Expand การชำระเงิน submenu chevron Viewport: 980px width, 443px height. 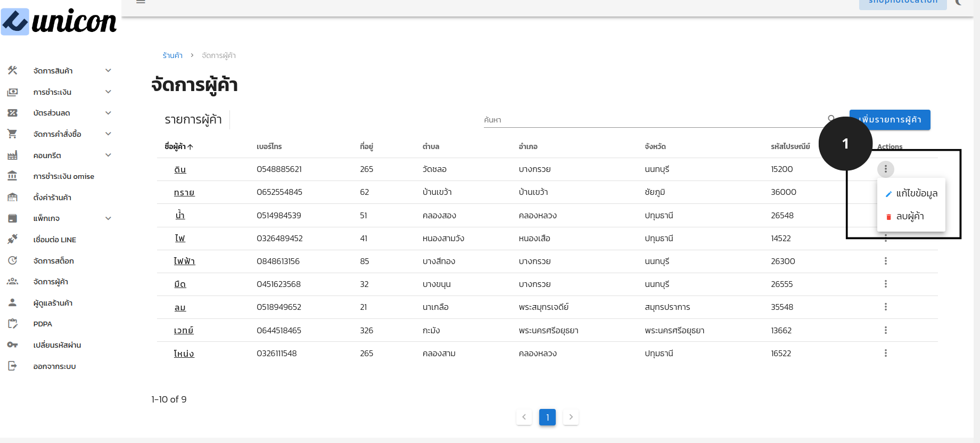click(108, 92)
